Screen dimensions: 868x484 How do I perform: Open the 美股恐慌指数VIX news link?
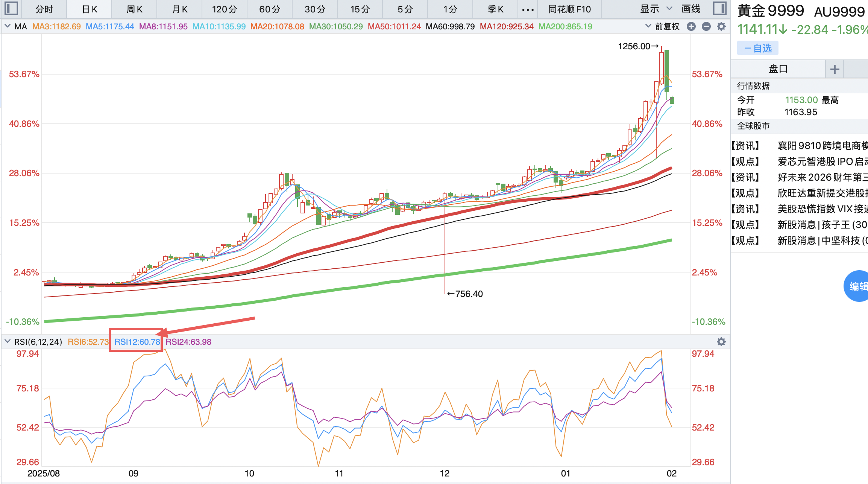822,209
